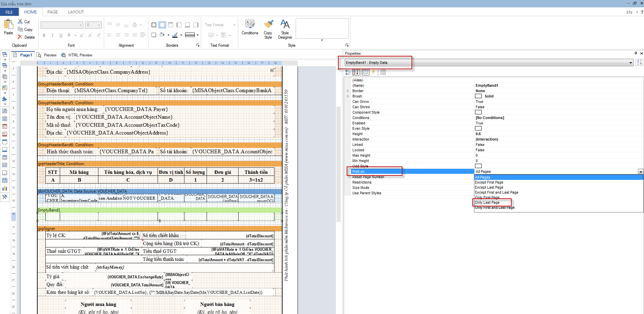
Task: Show properties grouped by category
Action: pos(348,72)
